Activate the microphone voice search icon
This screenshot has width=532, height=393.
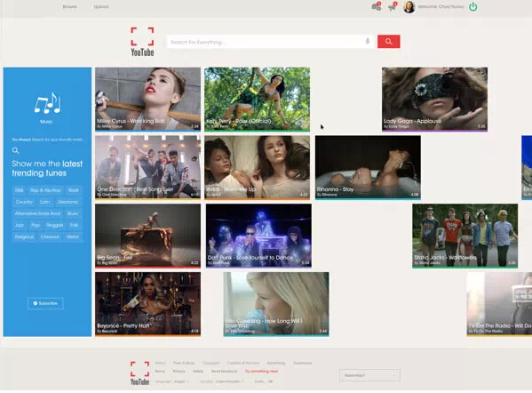coord(367,42)
